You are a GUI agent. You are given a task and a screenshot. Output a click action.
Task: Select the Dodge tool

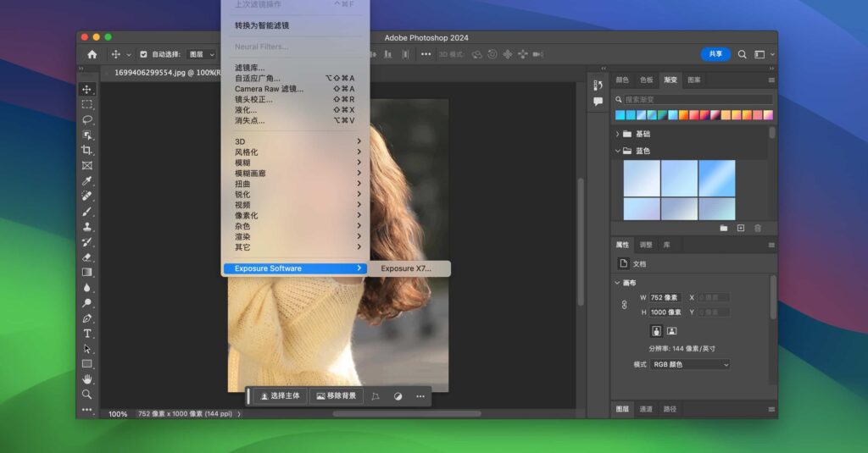coord(87,303)
